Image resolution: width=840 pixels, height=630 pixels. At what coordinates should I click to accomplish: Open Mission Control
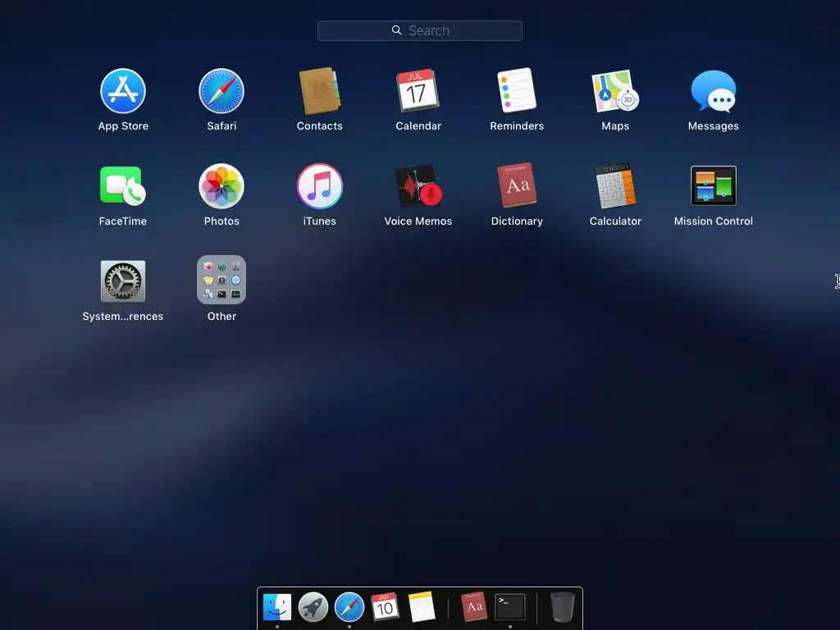click(x=713, y=186)
